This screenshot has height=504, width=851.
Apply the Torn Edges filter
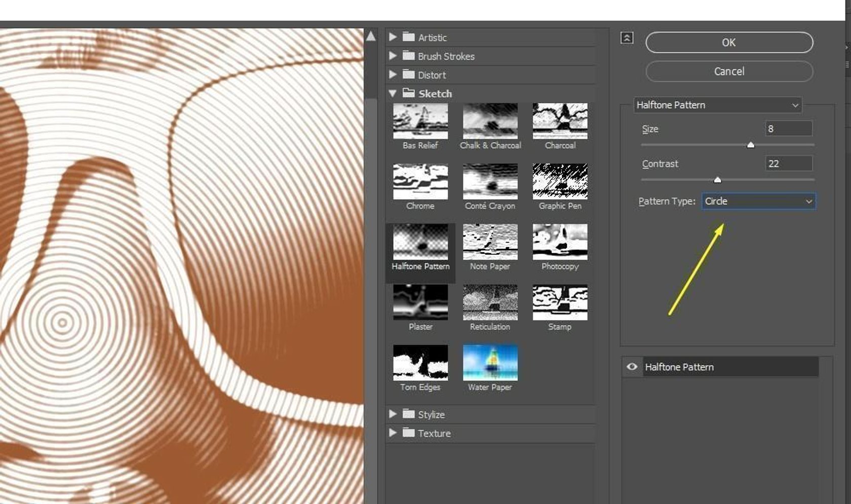coord(420,363)
